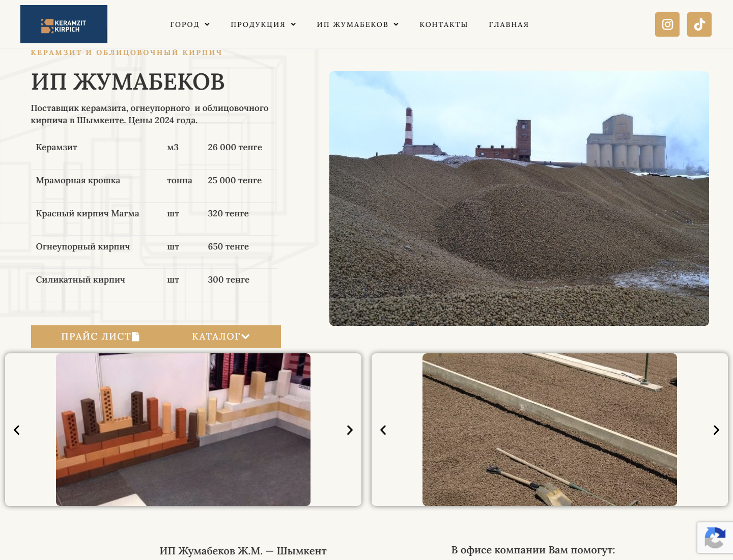Show next brick carousel slide
Image resolution: width=733 pixels, height=560 pixels.
click(x=350, y=430)
